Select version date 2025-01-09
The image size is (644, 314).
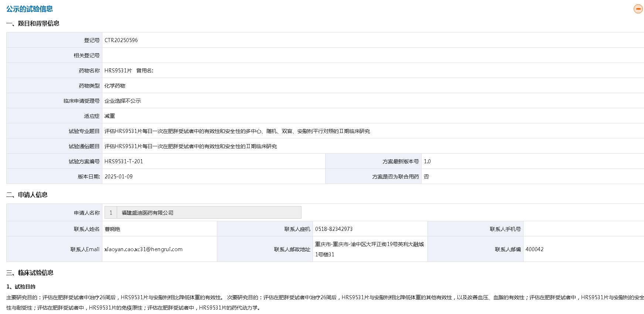119,177
